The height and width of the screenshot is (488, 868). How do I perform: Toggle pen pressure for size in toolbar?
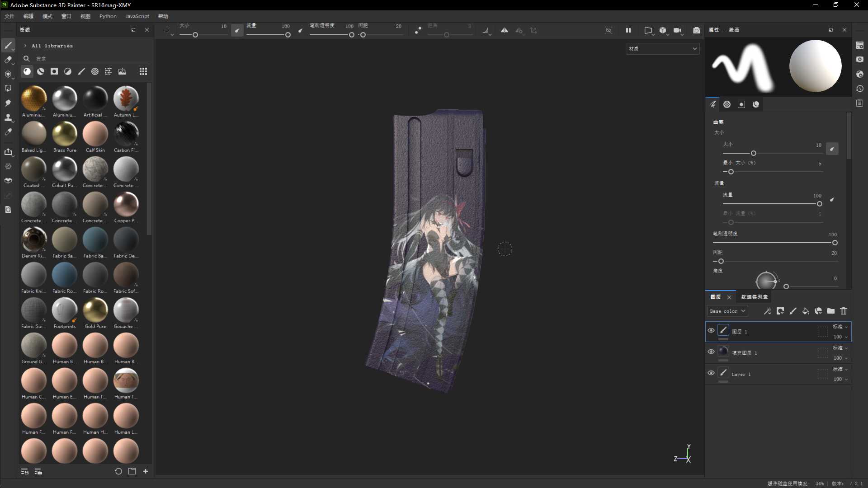pos(237,30)
